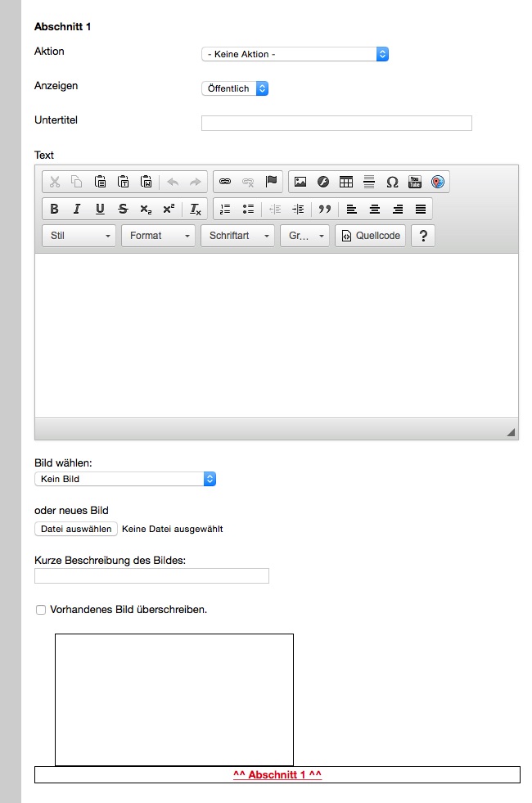Viewport: 532px width, 803px height.
Task: Open the Schriftart font dropdown
Action: [x=237, y=236]
